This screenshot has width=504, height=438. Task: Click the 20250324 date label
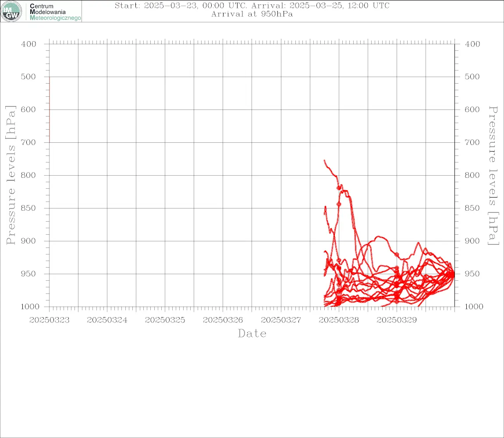107,320
